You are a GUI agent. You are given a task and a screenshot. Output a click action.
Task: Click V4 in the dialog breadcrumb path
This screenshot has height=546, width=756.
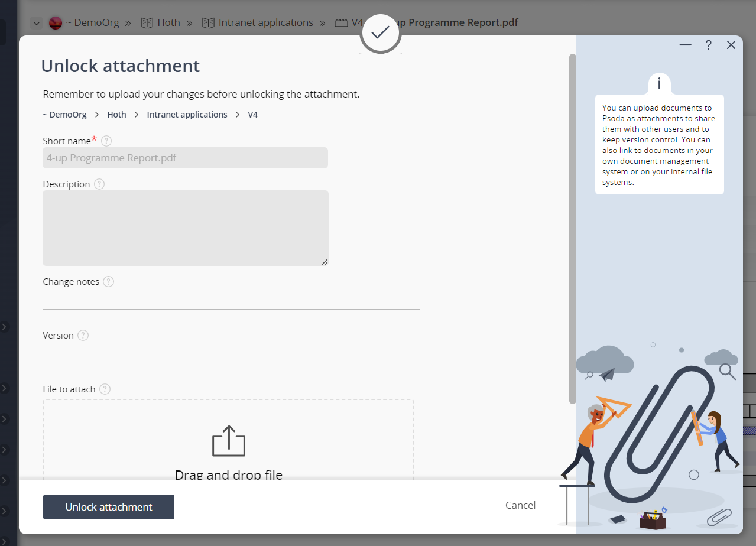[252, 115]
